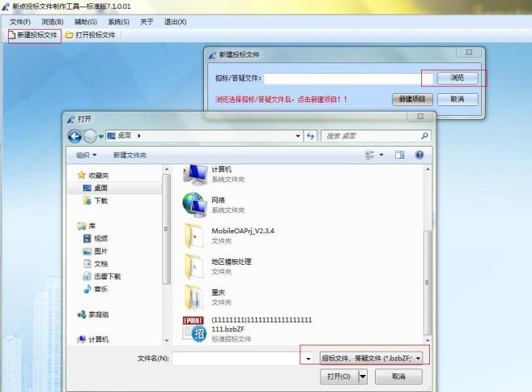
Task: Select 图片 library in navigation pane
Action: tap(96, 251)
